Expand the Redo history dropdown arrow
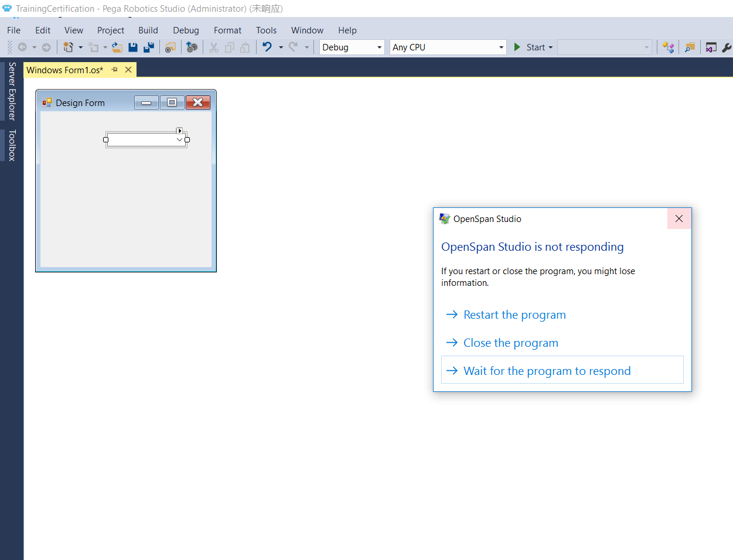 point(306,47)
